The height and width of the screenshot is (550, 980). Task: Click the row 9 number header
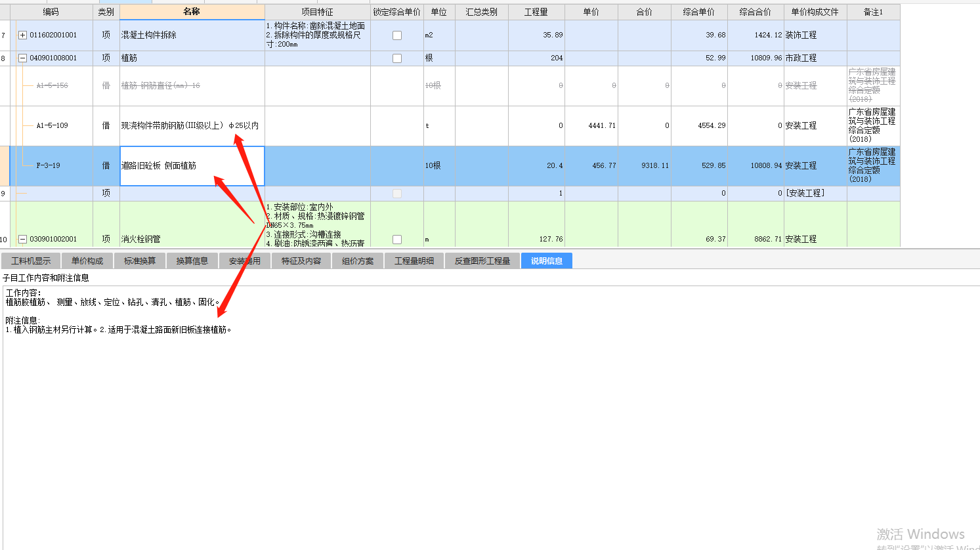(3, 194)
